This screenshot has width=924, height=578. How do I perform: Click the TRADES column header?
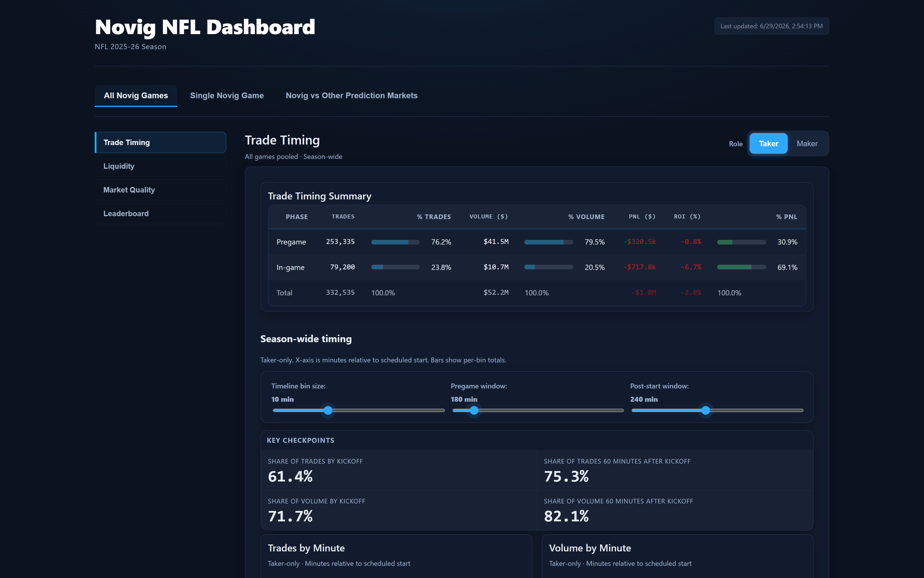click(x=343, y=217)
